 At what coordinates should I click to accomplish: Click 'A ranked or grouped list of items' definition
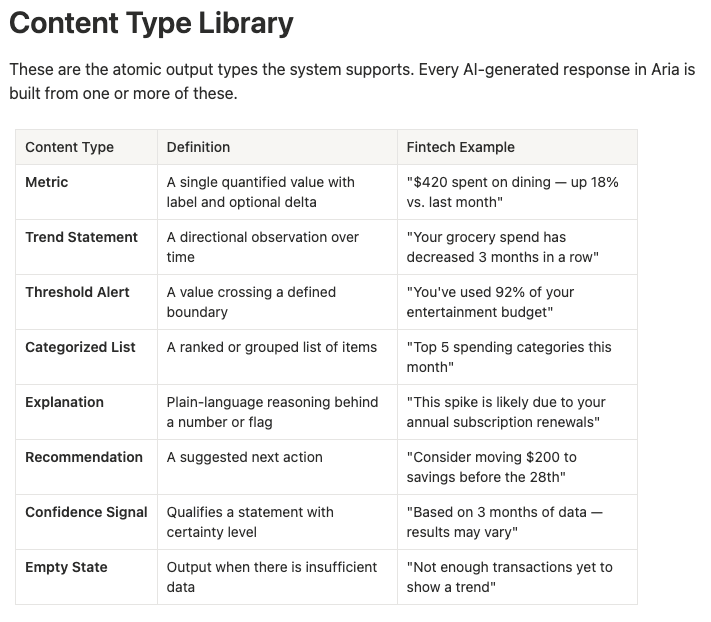tap(272, 347)
